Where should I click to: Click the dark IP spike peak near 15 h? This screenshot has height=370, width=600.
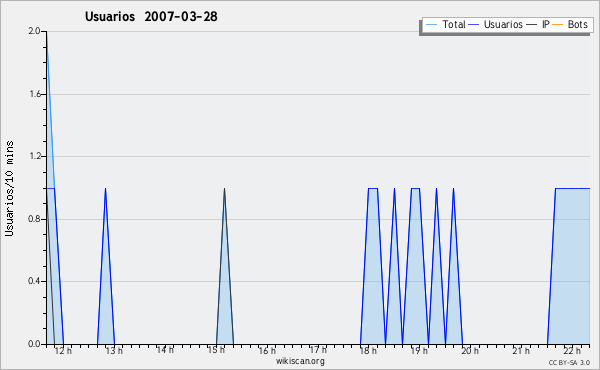pyautogui.click(x=224, y=188)
